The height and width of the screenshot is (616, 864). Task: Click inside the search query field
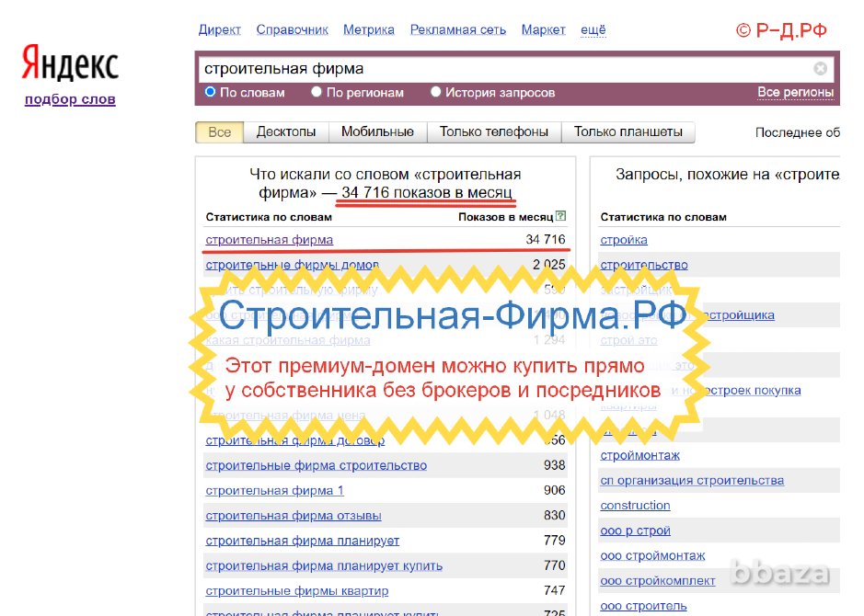414,67
